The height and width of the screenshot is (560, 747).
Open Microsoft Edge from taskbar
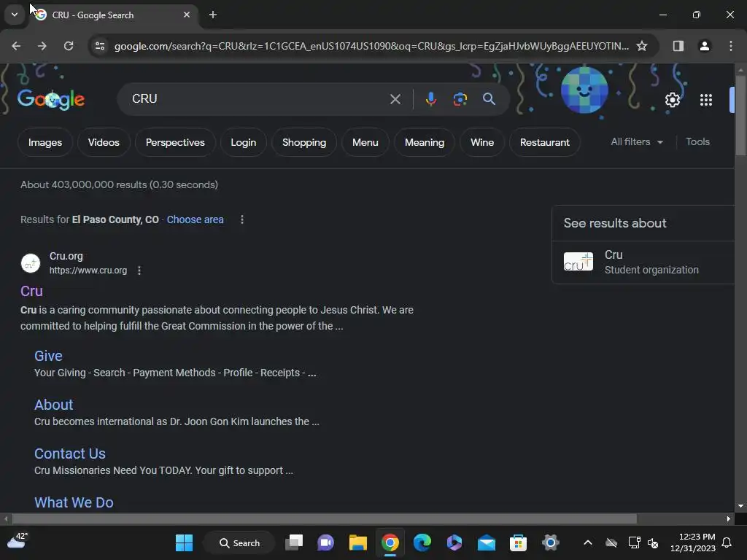[422, 542]
